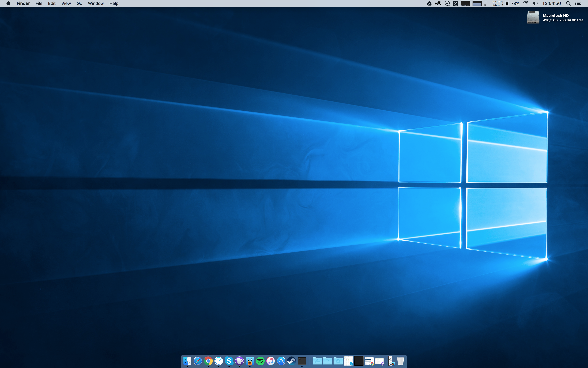This screenshot has width=588, height=368.
Task: Restore the minimized Tweetbot window
Action: [x=391, y=361]
